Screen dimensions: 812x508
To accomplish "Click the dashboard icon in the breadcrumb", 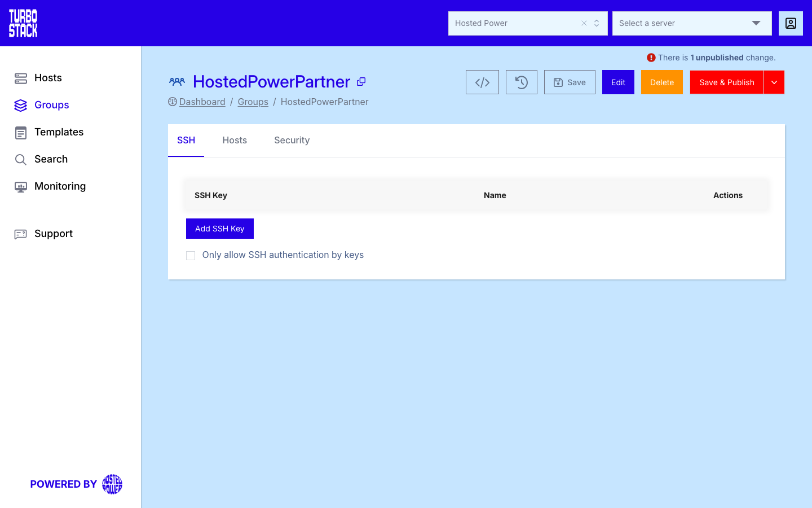I will [x=173, y=102].
